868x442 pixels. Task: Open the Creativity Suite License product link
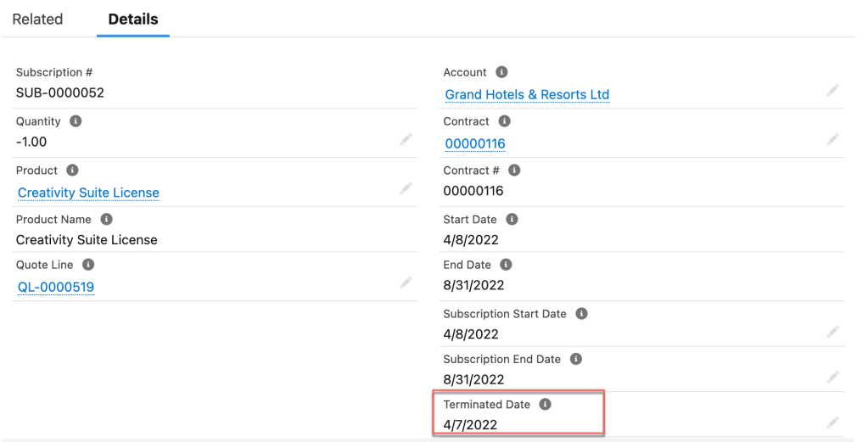click(x=88, y=193)
